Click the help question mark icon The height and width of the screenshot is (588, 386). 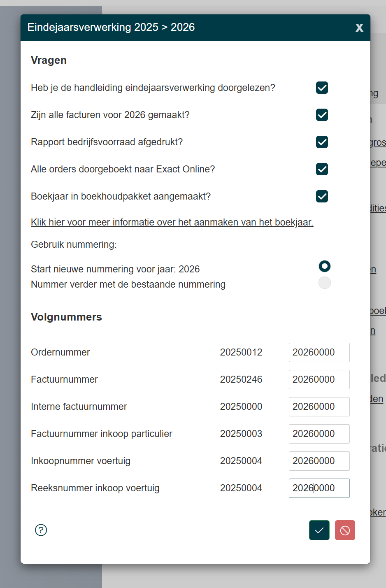(41, 530)
